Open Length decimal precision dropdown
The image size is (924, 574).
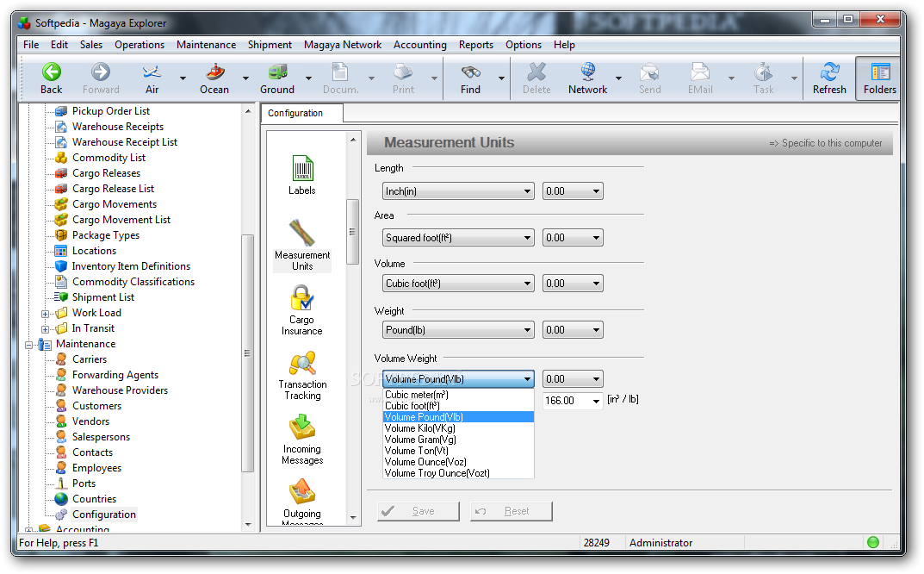click(x=573, y=191)
